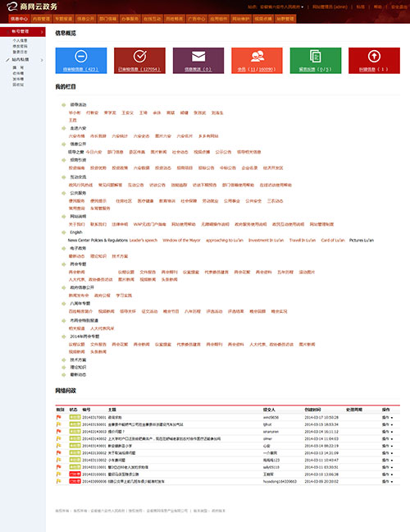Click the flag icon in row 201403090006
Screen dimensions: 410x532
pyautogui.click(x=58, y=481)
